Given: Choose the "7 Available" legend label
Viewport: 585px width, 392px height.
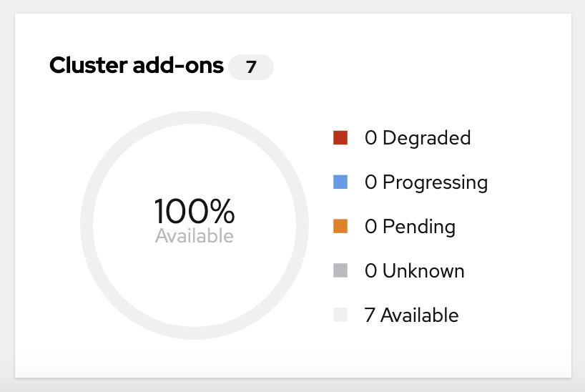Looking at the screenshot, I should pyautogui.click(x=412, y=315).
